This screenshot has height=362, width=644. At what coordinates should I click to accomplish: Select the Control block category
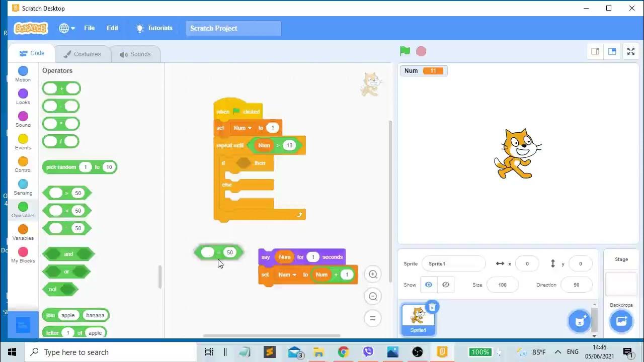23,164
